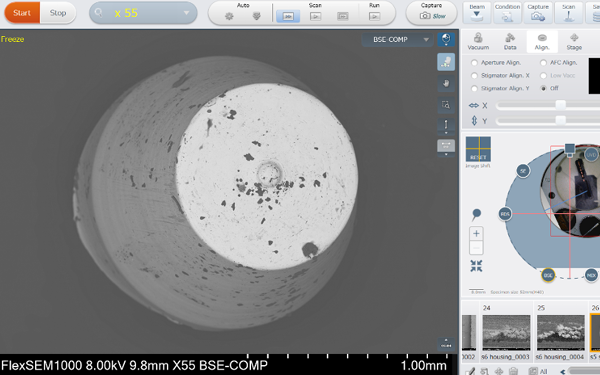Image resolution: width=600 pixels, height=375 pixels.
Task: Click the detector marker right of BSE
Action: coord(591,275)
